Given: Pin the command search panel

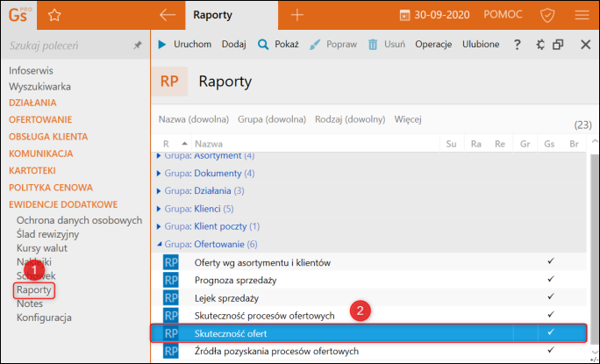Looking at the screenshot, I should coord(137,44).
